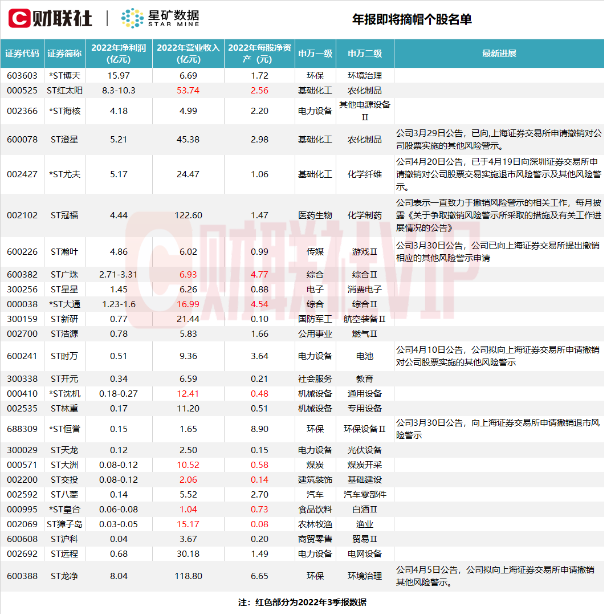Select stock code 000995
Screen dimensions: 604x614
click(x=22, y=510)
